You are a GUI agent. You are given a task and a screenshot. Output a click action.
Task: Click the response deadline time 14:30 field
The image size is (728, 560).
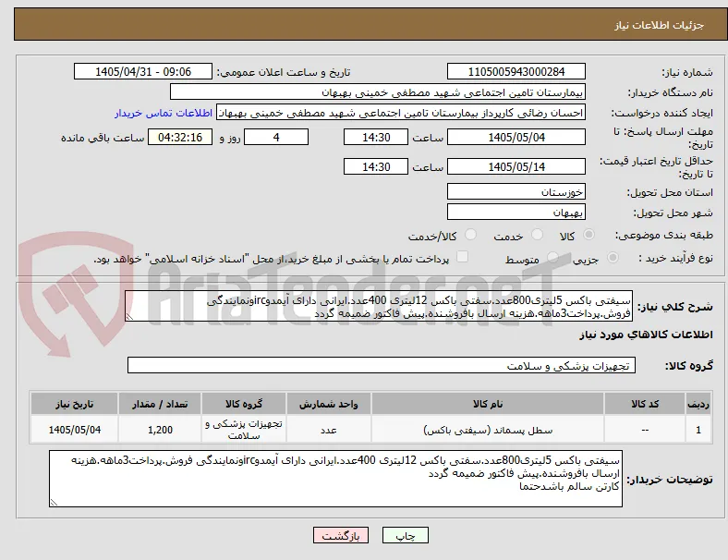click(x=376, y=137)
